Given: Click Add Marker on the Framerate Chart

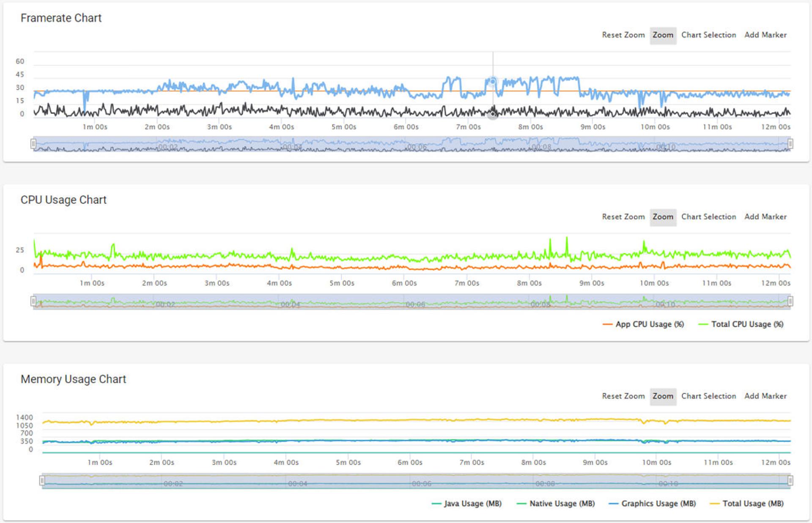Looking at the screenshot, I should (765, 35).
